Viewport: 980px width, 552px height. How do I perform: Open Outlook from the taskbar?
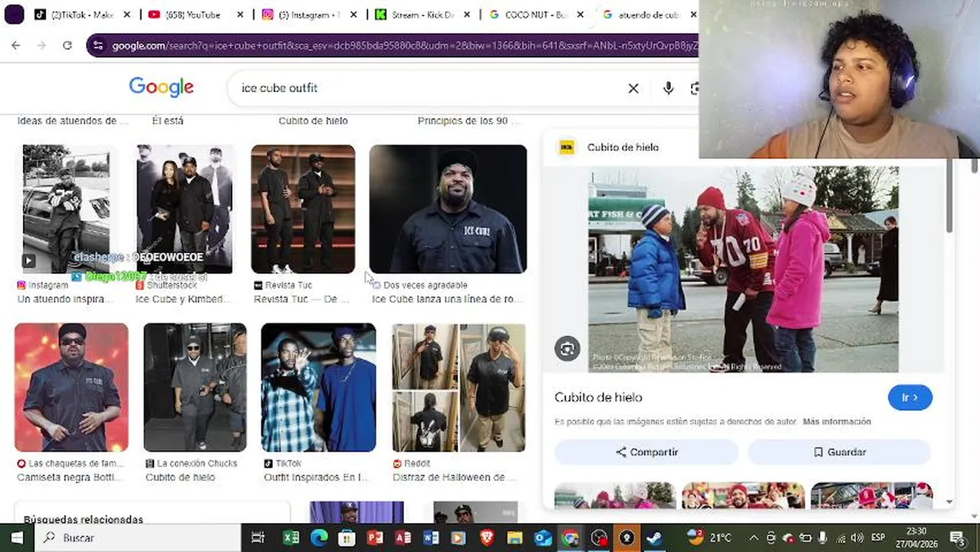coord(543,538)
